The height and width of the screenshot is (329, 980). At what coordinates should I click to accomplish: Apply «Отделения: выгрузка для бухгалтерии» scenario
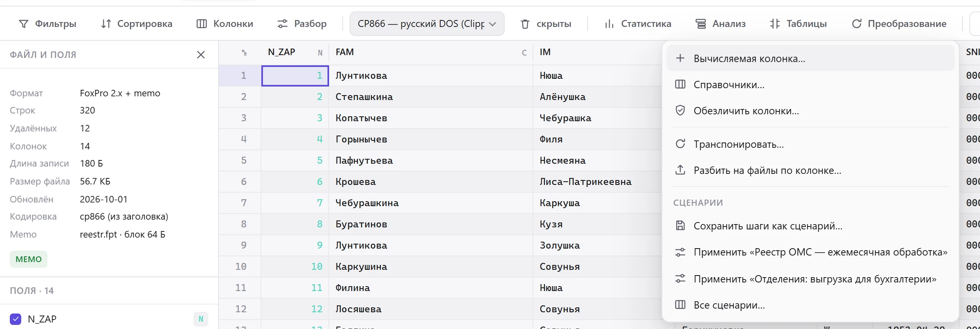point(810,279)
